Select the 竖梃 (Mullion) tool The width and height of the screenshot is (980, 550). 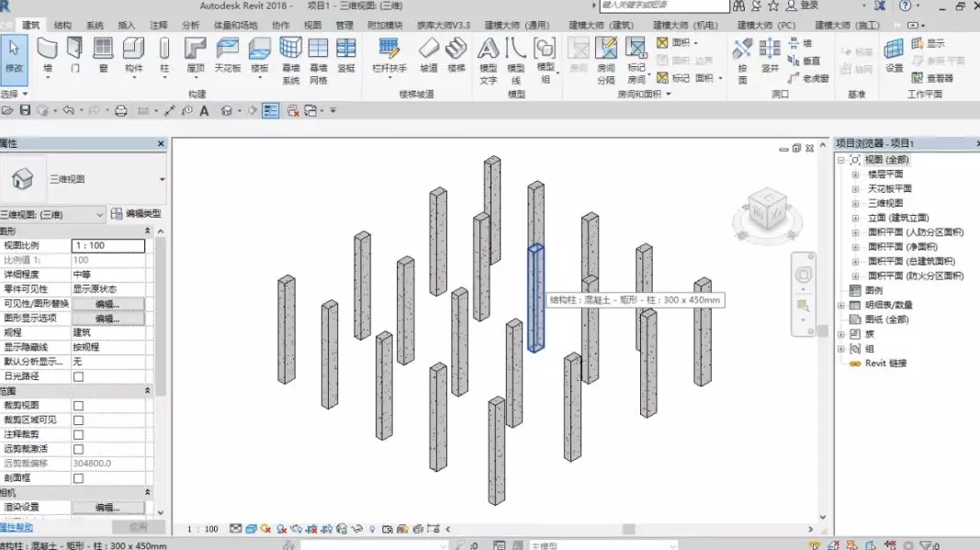pos(346,55)
